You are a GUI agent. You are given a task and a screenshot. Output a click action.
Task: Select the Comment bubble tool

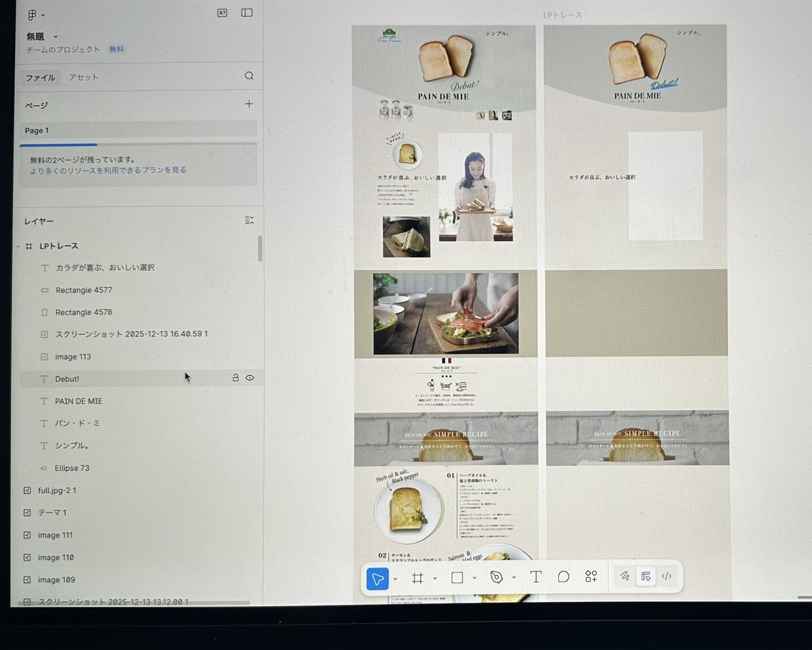(x=563, y=578)
